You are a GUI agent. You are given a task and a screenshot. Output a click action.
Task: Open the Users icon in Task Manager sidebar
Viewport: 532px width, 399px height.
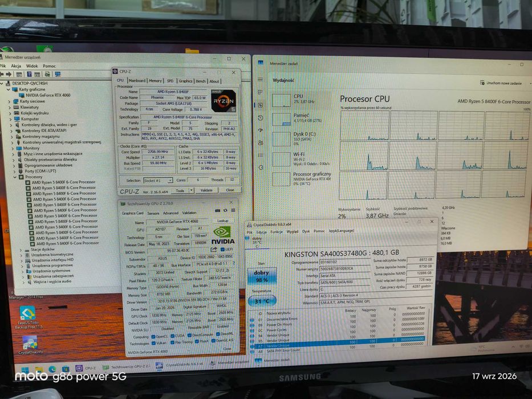point(261,143)
